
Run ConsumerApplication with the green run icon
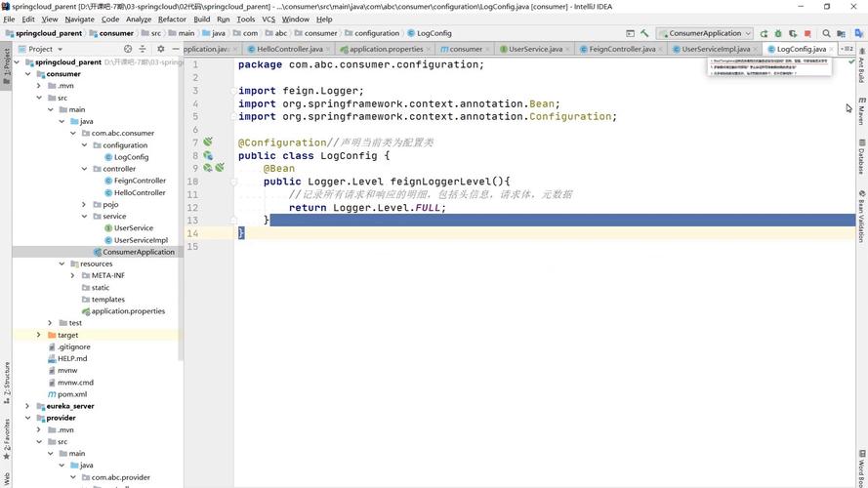764,33
